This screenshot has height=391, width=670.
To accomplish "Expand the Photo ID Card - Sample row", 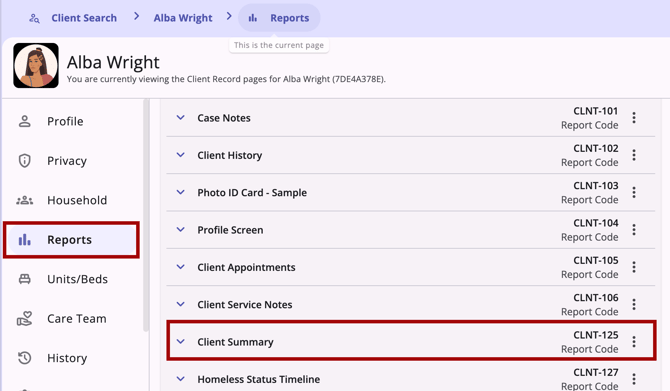I will 181,192.
